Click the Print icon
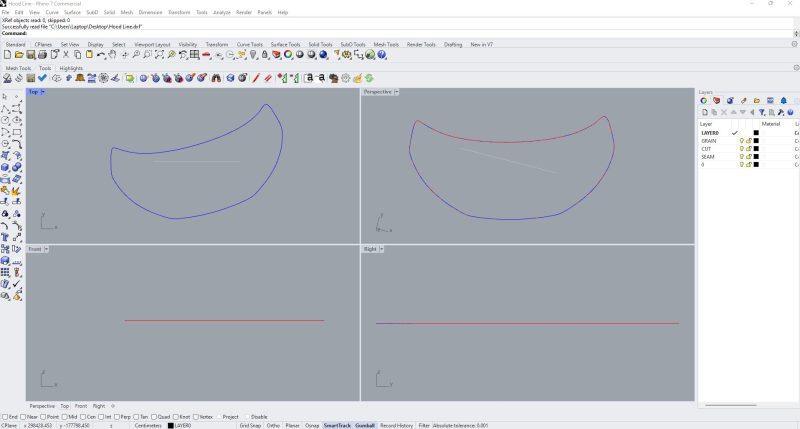 coord(42,55)
